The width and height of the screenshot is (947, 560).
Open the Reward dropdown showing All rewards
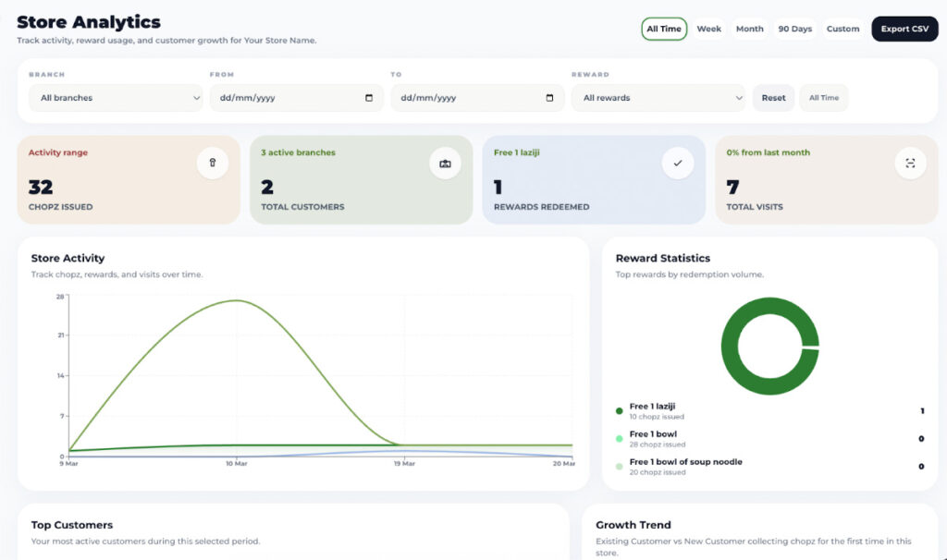[658, 98]
